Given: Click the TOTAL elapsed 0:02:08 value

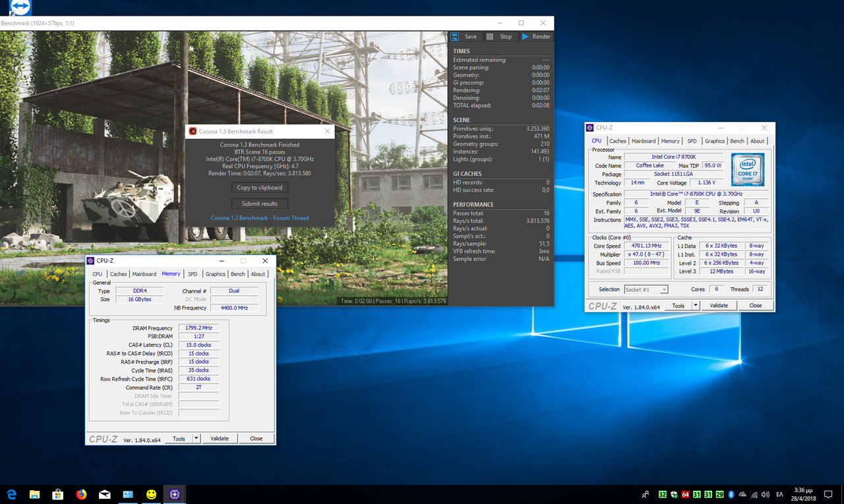Looking at the screenshot, I should [541, 105].
